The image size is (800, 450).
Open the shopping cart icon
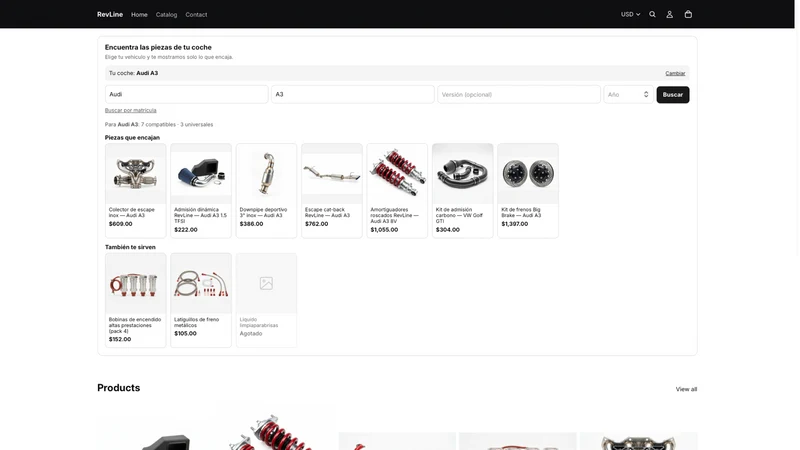(x=688, y=14)
